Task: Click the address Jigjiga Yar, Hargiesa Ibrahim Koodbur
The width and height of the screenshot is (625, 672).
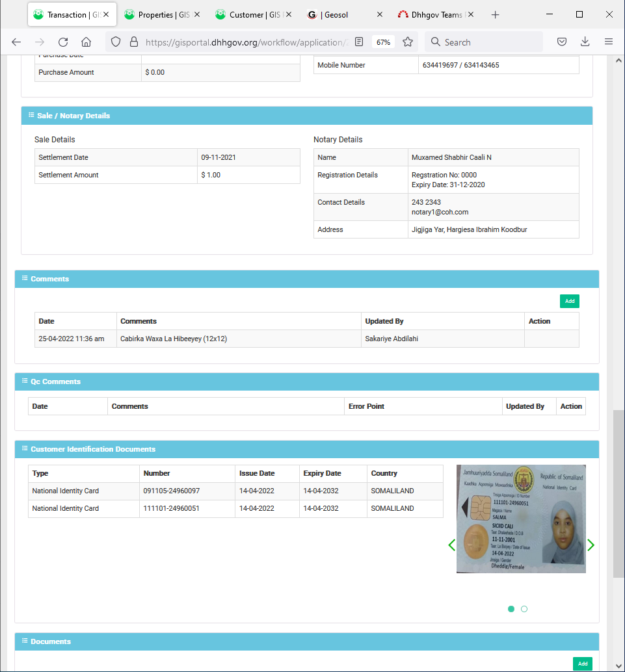Action: [x=470, y=229]
